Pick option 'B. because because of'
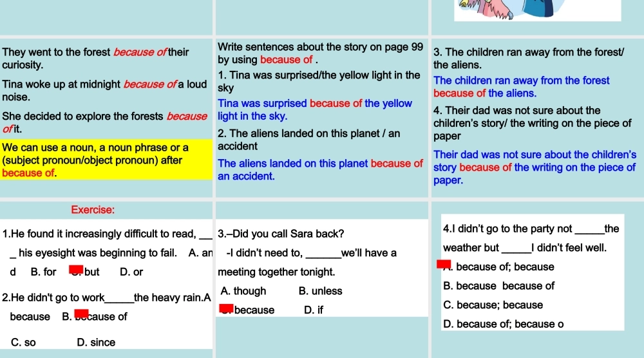 [499, 286]
